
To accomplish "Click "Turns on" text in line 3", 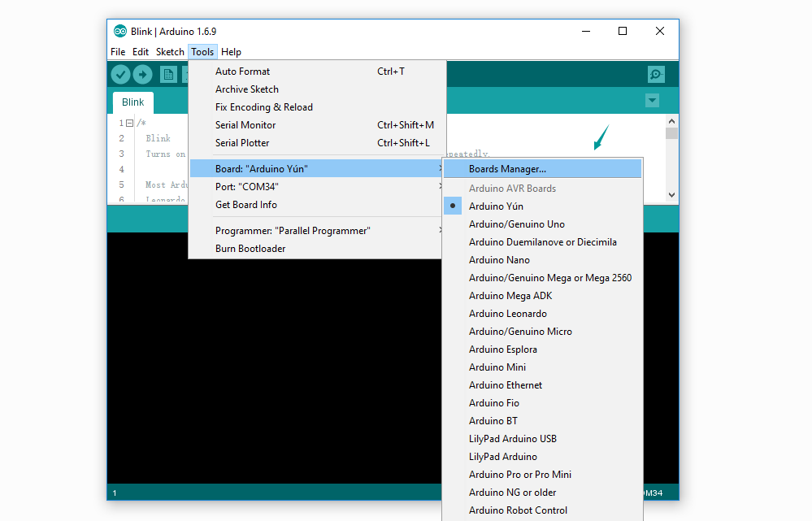I will tap(165, 154).
